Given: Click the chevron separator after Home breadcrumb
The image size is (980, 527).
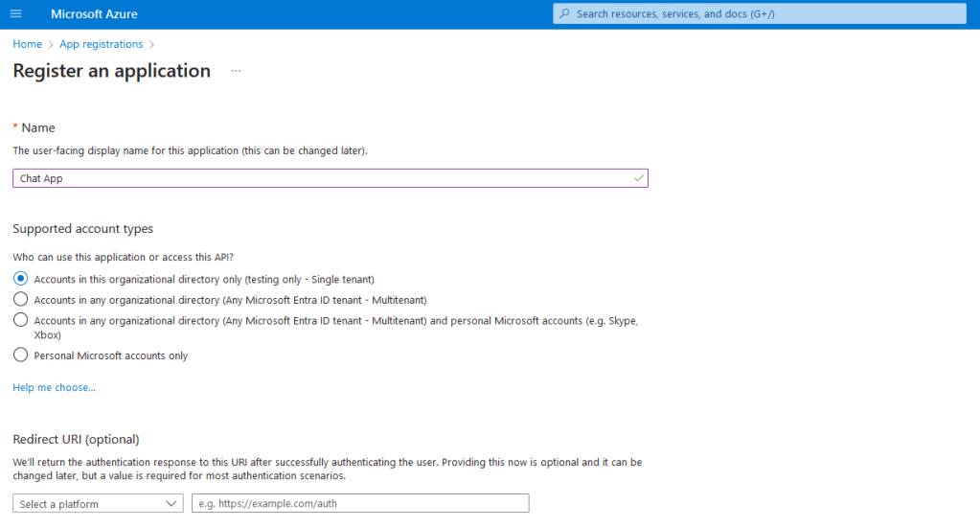Looking at the screenshot, I should (x=51, y=44).
